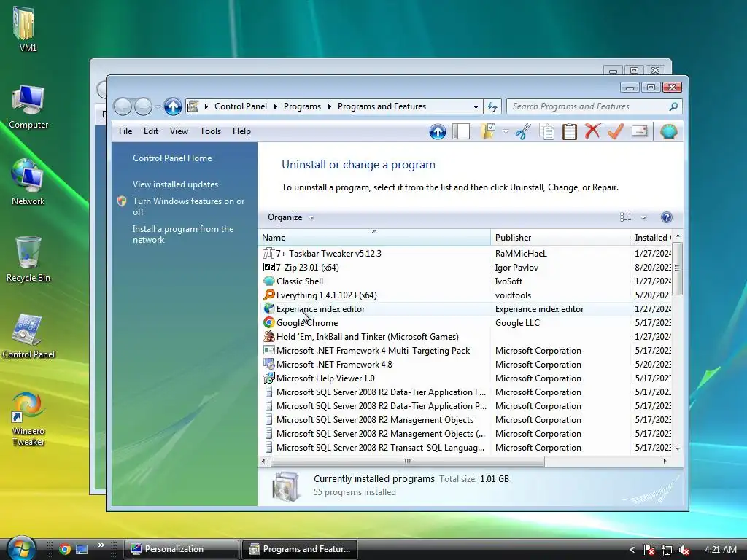
Task: Click the search magnifier icon
Action: (x=673, y=106)
